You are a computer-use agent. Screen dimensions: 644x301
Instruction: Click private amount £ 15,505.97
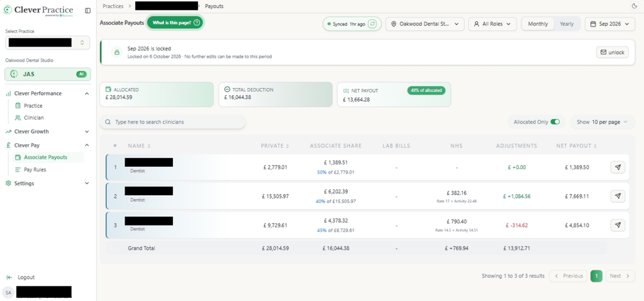[x=275, y=196]
